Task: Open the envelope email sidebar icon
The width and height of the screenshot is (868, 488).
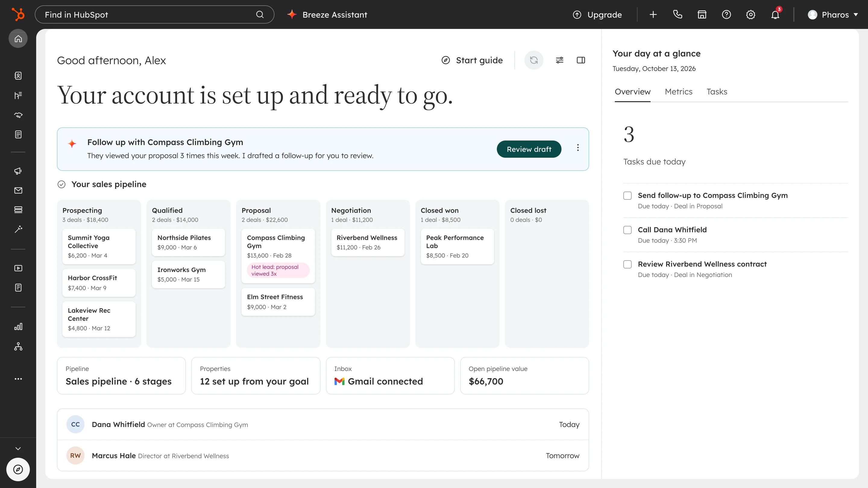Action: 18,190
